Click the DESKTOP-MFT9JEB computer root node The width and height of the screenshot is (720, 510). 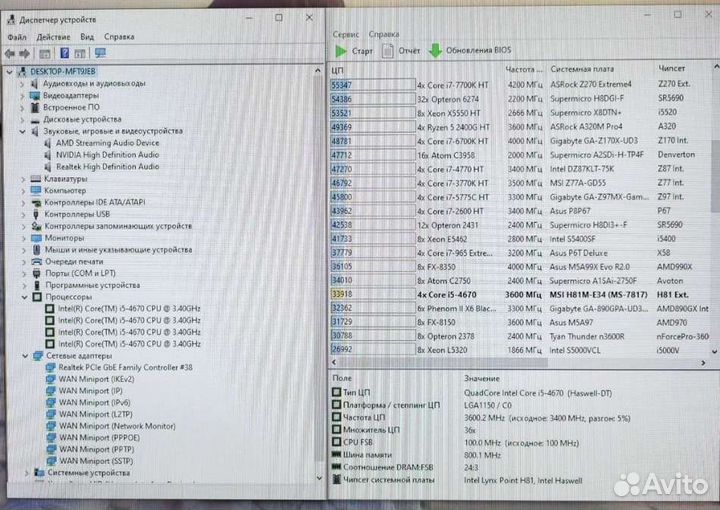point(63,71)
